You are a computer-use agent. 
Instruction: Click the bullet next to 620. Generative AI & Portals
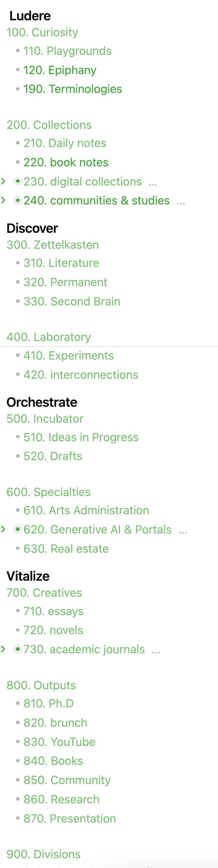[17, 530]
